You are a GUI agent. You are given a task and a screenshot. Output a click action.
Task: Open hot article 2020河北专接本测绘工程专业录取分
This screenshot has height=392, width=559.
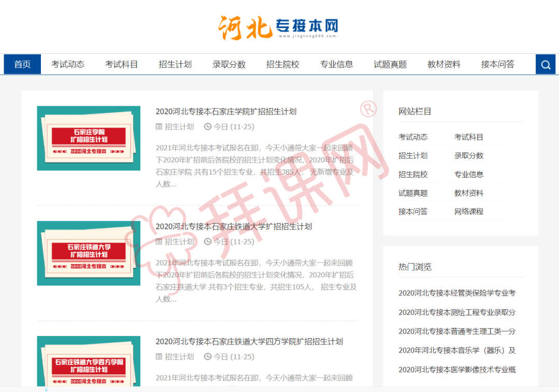[457, 312]
